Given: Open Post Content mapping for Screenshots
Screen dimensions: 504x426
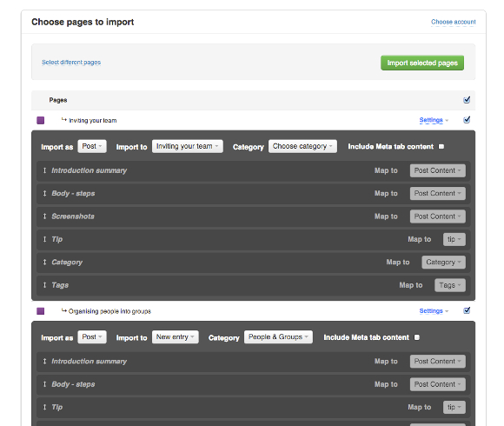Looking at the screenshot, I should pyautogui.click(x=437, y=216).
